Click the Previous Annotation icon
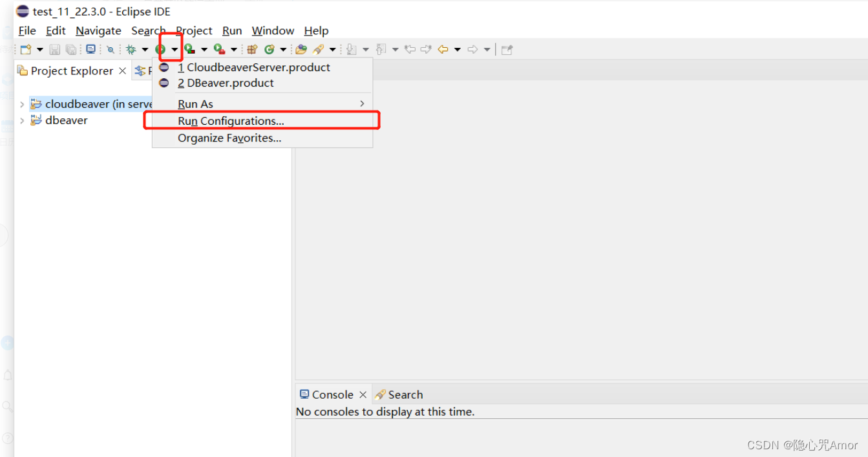This screenshot has height=457, width=868. [381, 49]
